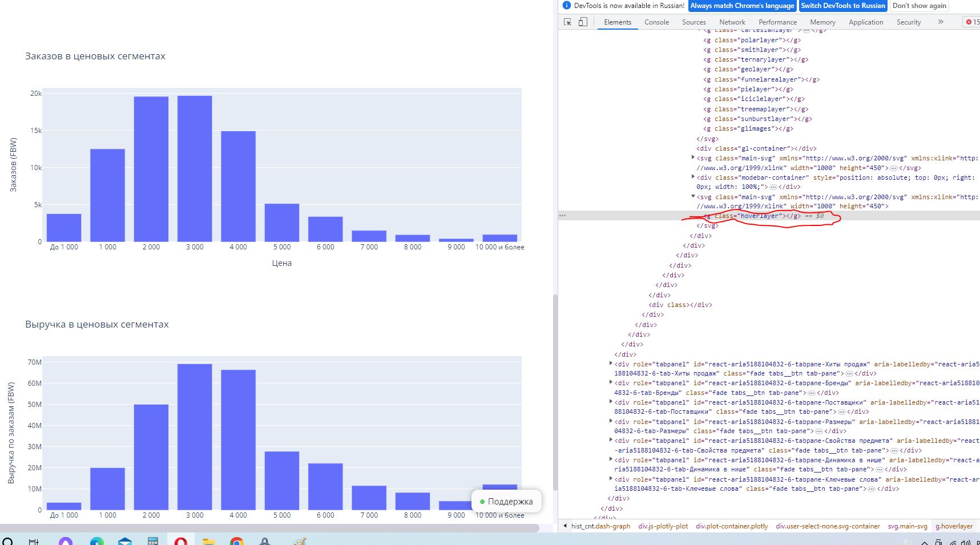Click Always match Chrome's language
980x545 pixels.
pos(742,6)
